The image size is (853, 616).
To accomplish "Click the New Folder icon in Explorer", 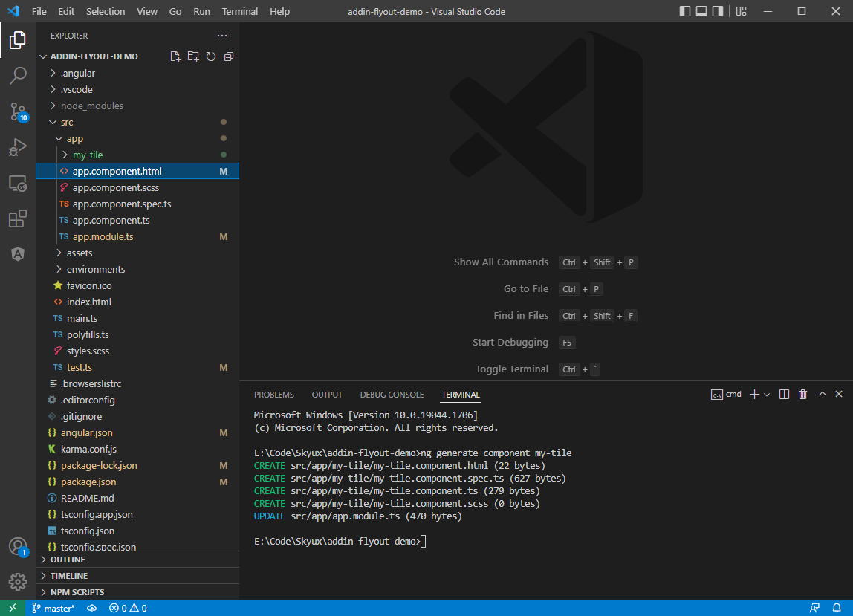I will point(193,56).
